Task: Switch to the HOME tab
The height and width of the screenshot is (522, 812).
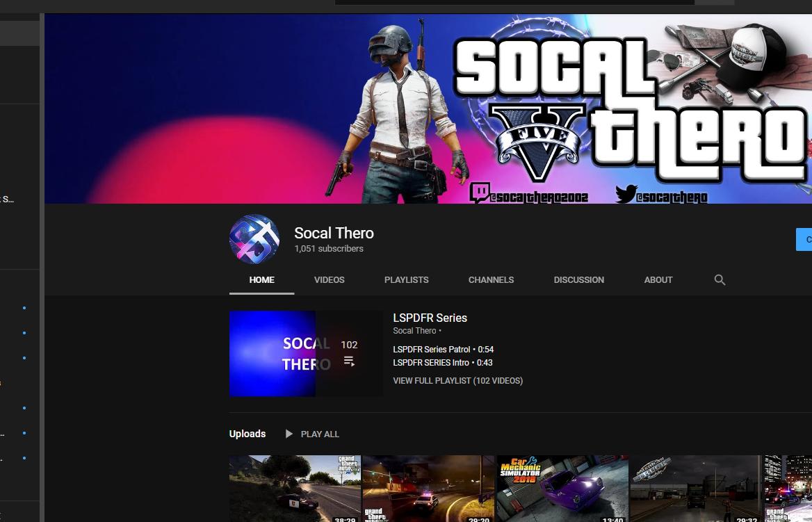Action: (x=261, y=279)
